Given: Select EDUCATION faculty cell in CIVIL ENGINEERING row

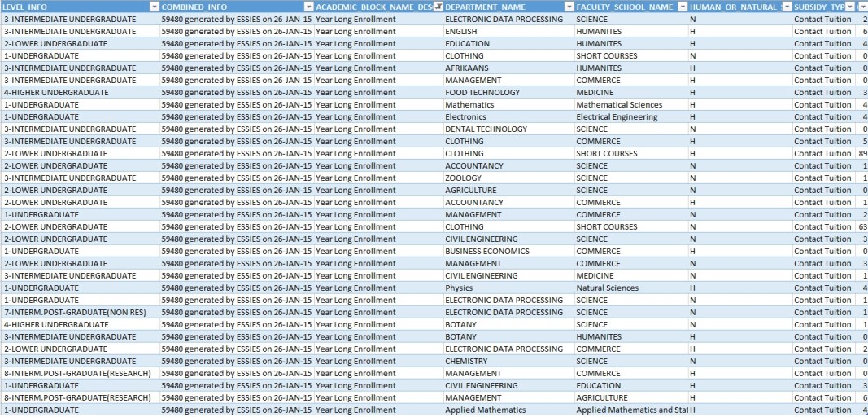Looking at the screenshot, I should (631, 385).
